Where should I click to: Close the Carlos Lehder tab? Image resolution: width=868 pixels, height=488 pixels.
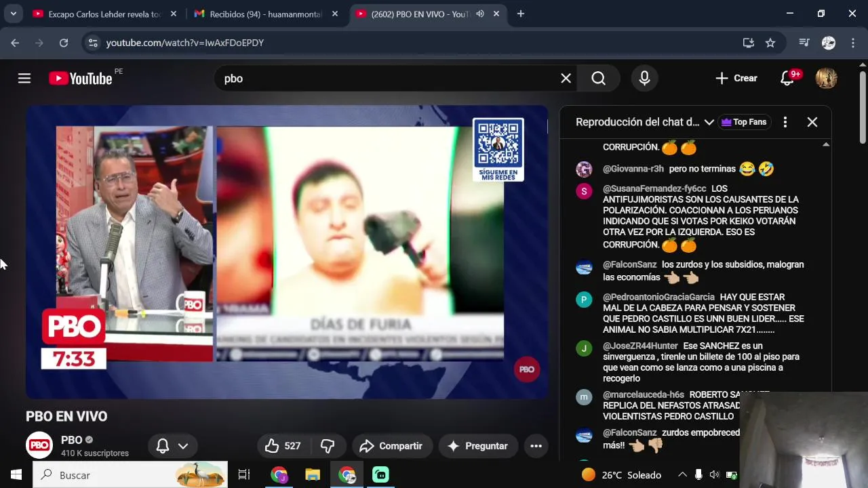click(x=174, y=14)
